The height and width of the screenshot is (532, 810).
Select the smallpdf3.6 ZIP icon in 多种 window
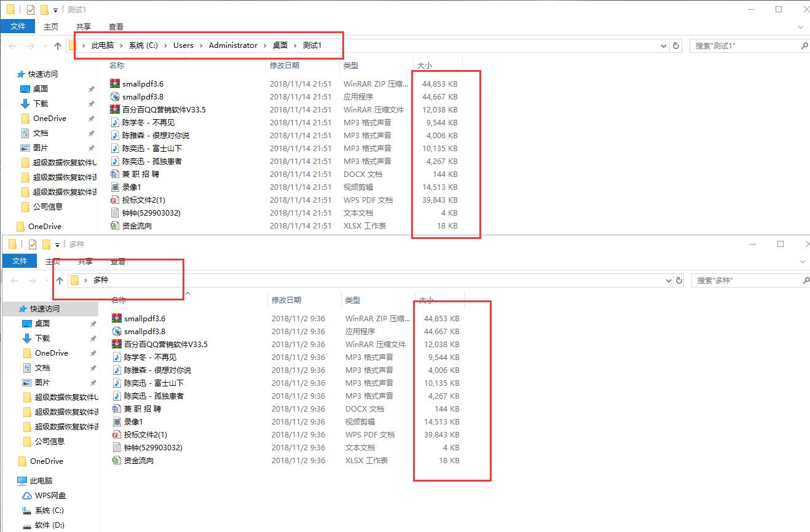117,318
